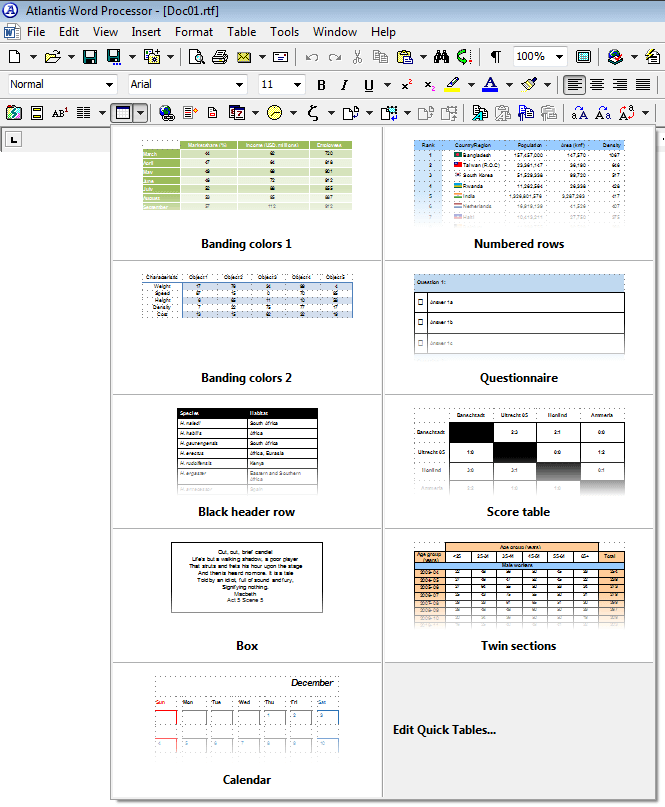Select the Calendar quick table
The height and width of the screenshot is (807, 665).
pos(247,730)
